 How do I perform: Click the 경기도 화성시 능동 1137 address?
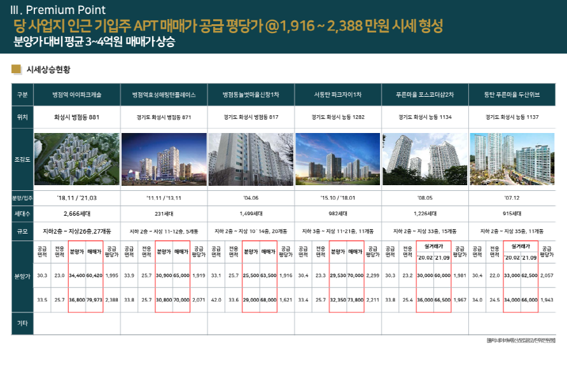[x=512, y=117]
